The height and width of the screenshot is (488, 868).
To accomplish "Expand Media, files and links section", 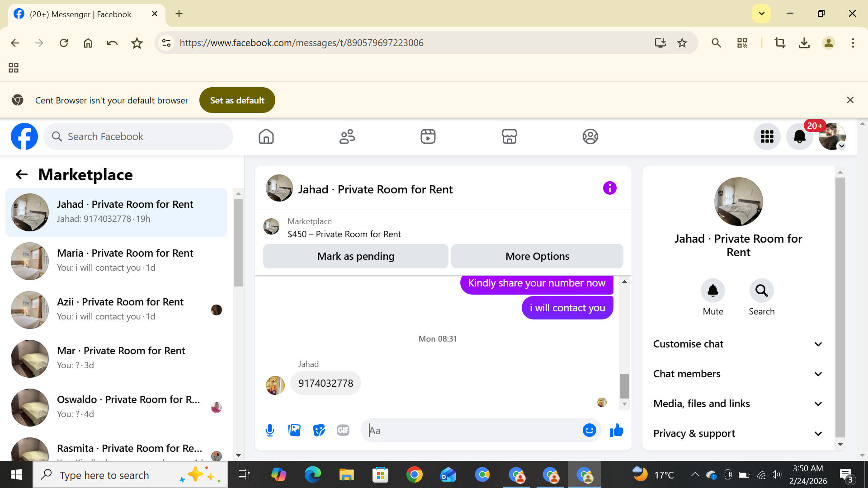I will pos(738,404).
